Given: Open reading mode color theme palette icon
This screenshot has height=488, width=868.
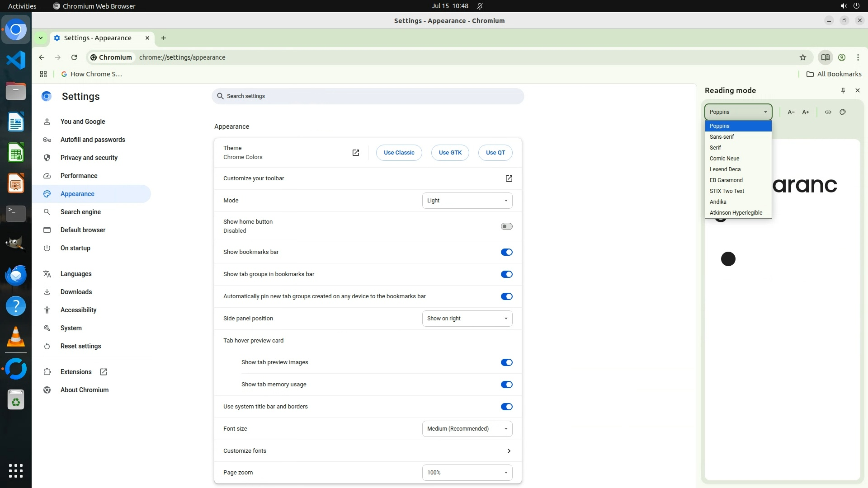Looking at the screenshot, I should click(x=843, y=112).
